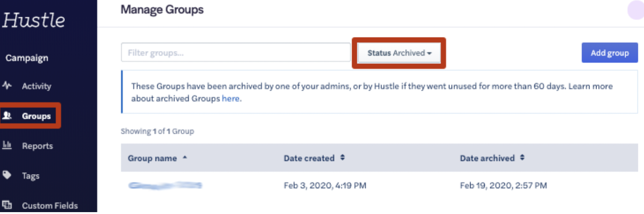Screen dimensions: 644x214
Task: Select the 'Feb 19, 2020, 2:57 PM' cell
Action: pyautogui.click(x=503, y=186)
